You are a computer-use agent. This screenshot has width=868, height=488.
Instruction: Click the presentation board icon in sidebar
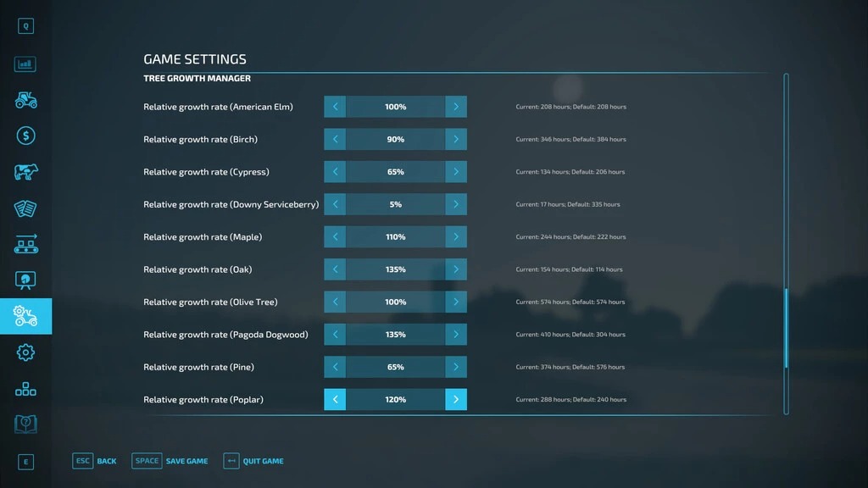pyautogui.click(x=25, y=280)
